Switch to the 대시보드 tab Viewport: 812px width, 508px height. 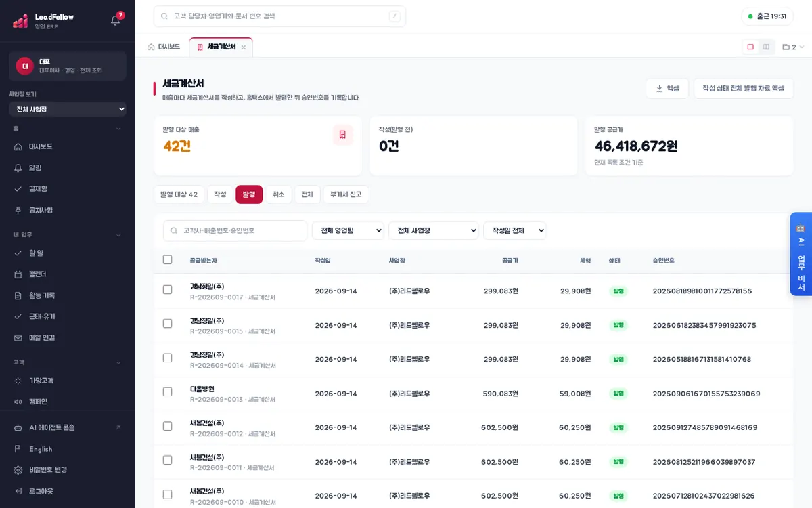point(164,47)
